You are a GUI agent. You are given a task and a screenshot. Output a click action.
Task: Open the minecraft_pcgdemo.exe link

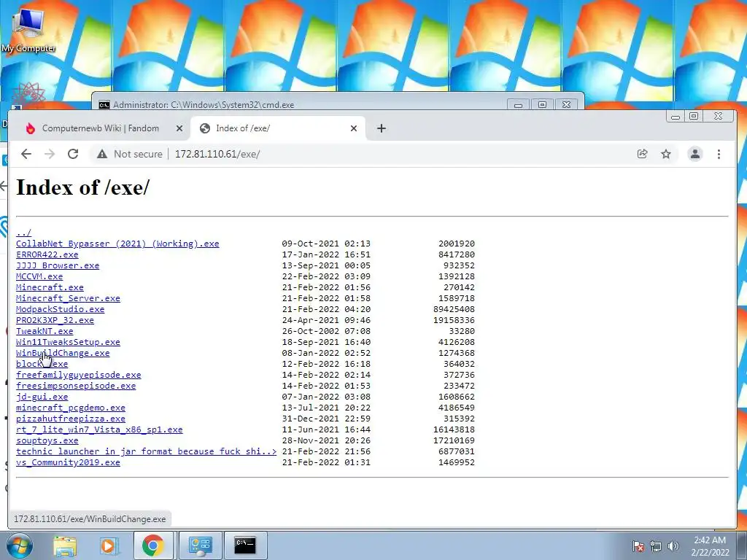tap(71, 408)
